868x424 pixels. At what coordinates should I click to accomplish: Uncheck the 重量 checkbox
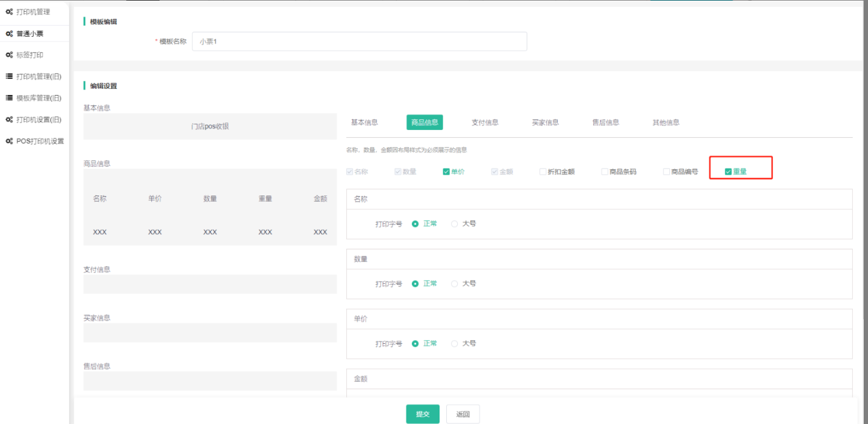(x=728, y=172)
